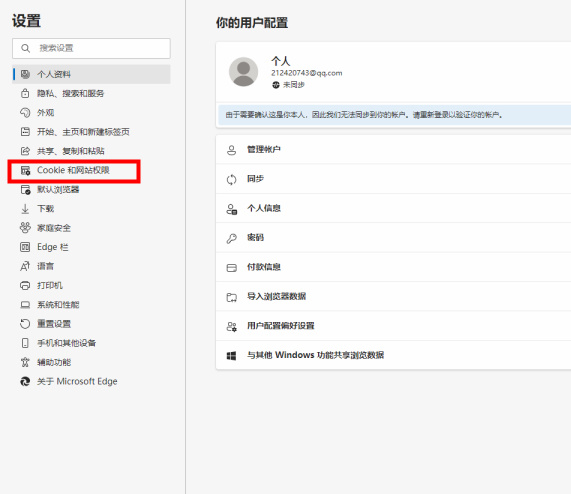Click the language icon beside 语言
This screenshot has width=571, height=494.
click(x=25, y=266)
